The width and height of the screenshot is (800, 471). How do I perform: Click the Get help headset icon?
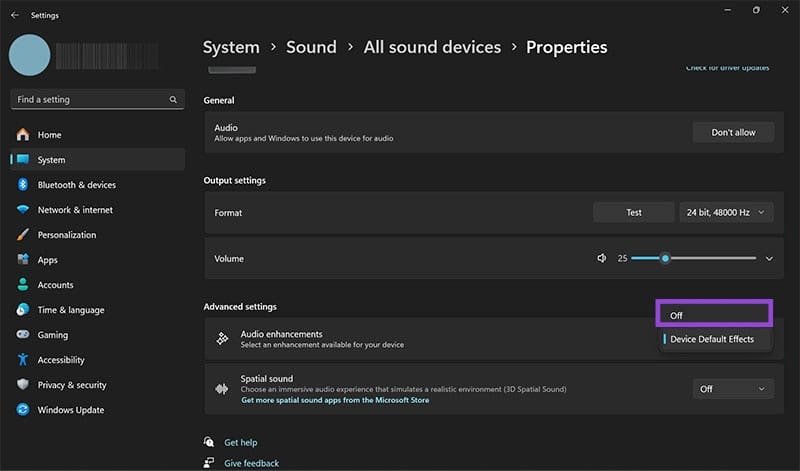tap(209, 441)
